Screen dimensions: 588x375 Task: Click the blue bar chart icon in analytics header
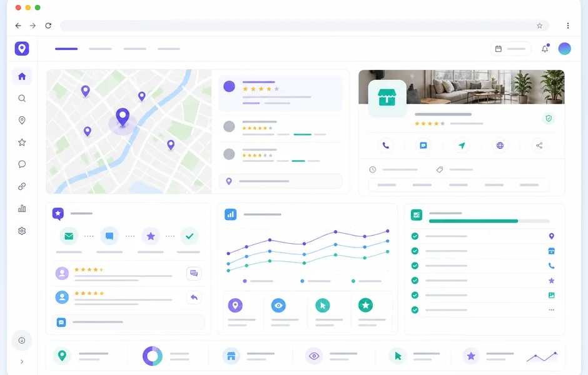231,214
